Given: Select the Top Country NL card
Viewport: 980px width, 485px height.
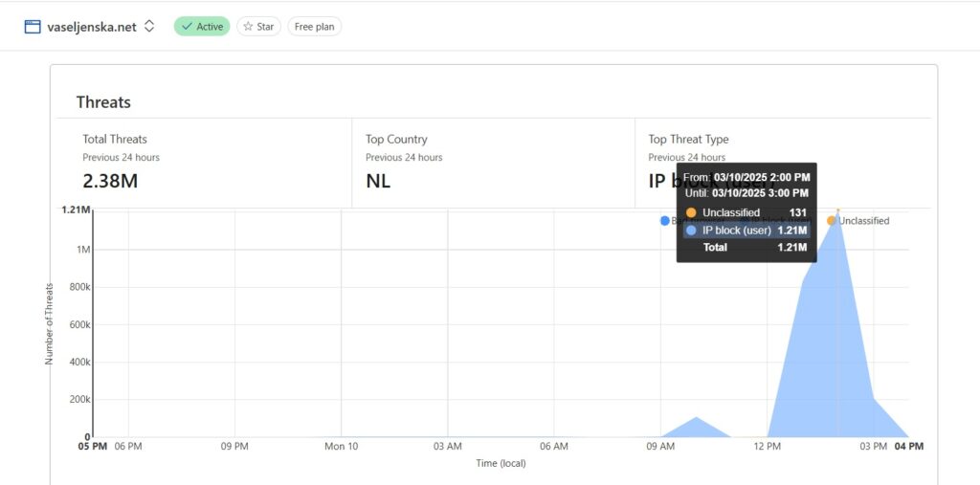Looking at the screenshot, I should click(x=493, y=163).
